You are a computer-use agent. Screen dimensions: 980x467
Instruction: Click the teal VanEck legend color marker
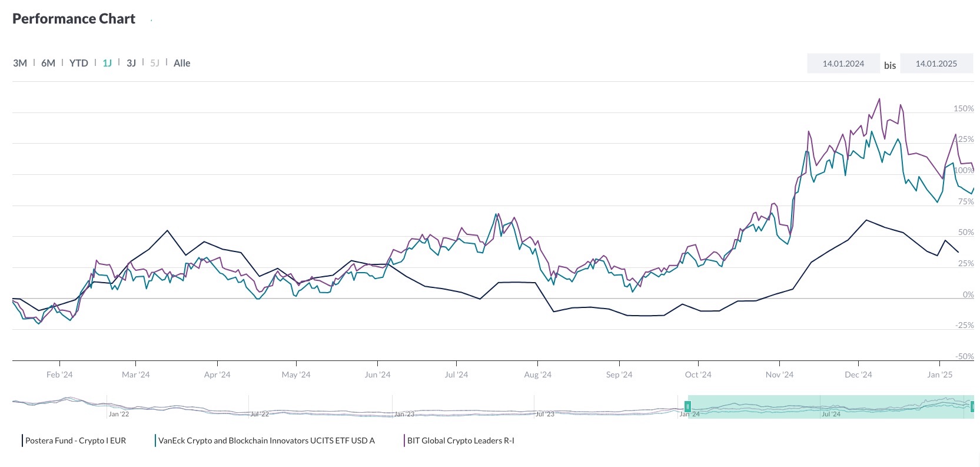tap(155, 440)
